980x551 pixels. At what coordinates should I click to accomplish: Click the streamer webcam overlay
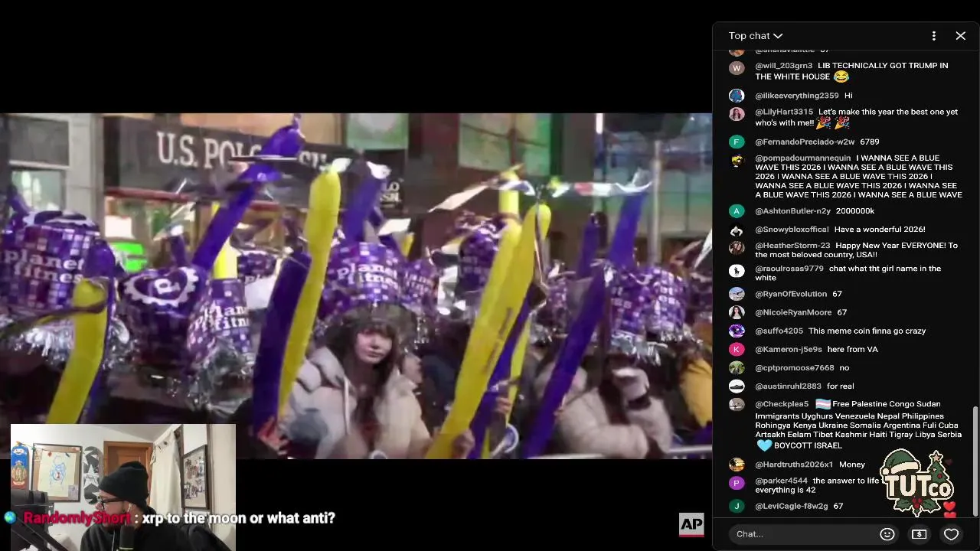pyautogui.click(x=122, y=487)
